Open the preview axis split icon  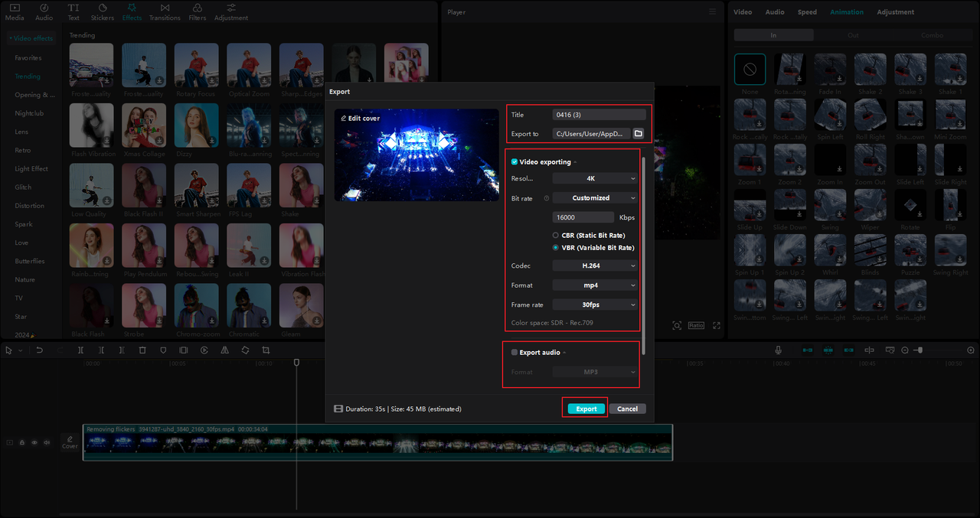pos(869,350)
